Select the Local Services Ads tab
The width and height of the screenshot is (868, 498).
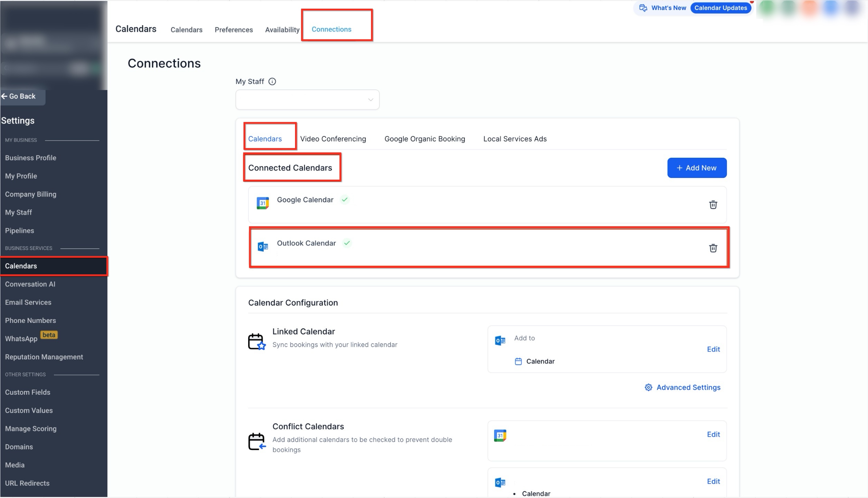515,139
